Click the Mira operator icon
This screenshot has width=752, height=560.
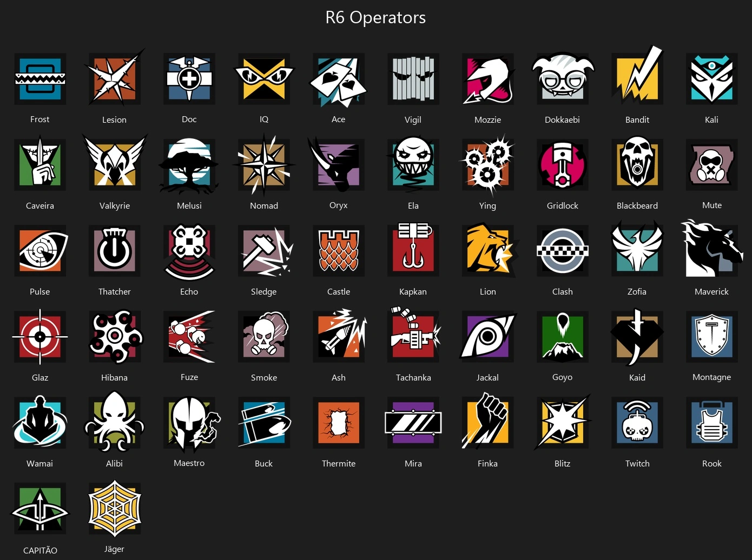pos(413,423)
